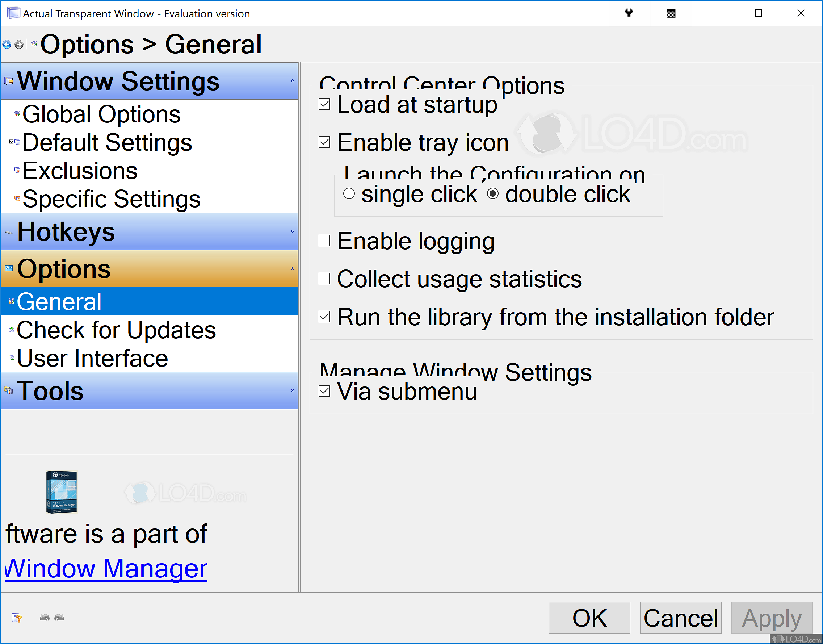Click the forward navigation arrow icon

[19, 45]
